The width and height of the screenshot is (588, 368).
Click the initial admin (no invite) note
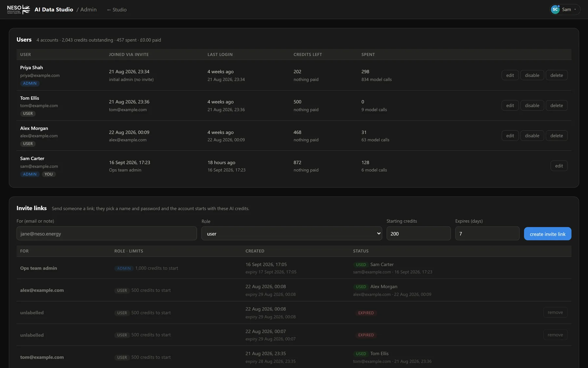pos(131,79)
